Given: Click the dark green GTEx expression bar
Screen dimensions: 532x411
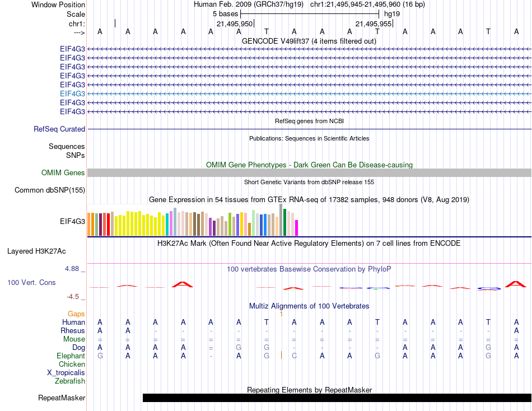Looking at the screenshot, I should pyautogui.click(x=284, y=222).
